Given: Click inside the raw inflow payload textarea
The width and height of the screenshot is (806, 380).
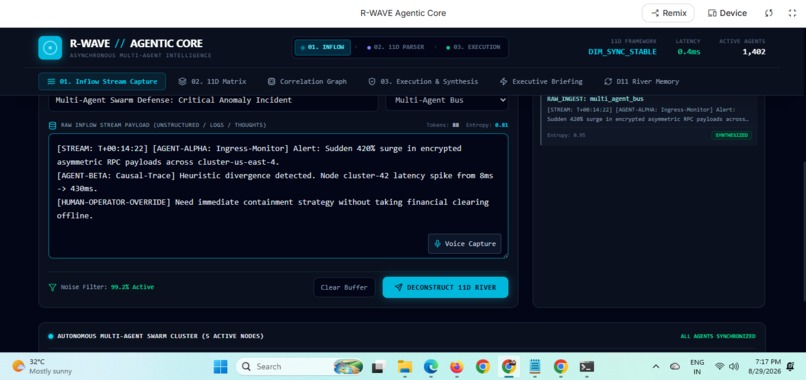Looking at the screenshot, I should click(x=278, y=196).
